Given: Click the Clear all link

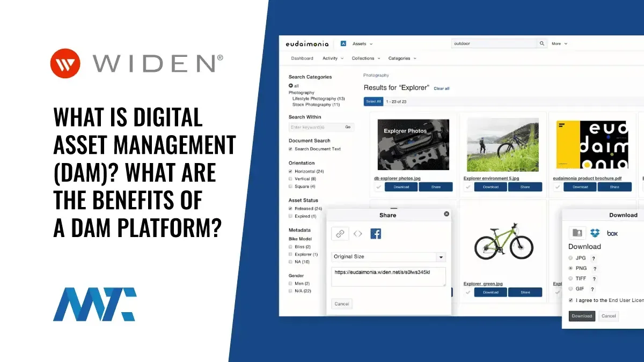Looking at the screenshot, I should point(442,88).
